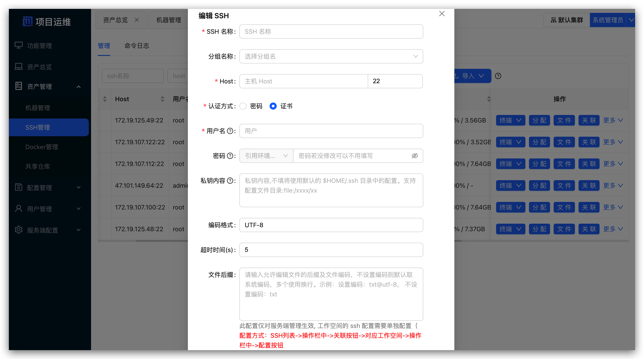Open the 用户管理 section in sidebar
Viewport: 644px width, 359px height.
click(x=39, y=209)
